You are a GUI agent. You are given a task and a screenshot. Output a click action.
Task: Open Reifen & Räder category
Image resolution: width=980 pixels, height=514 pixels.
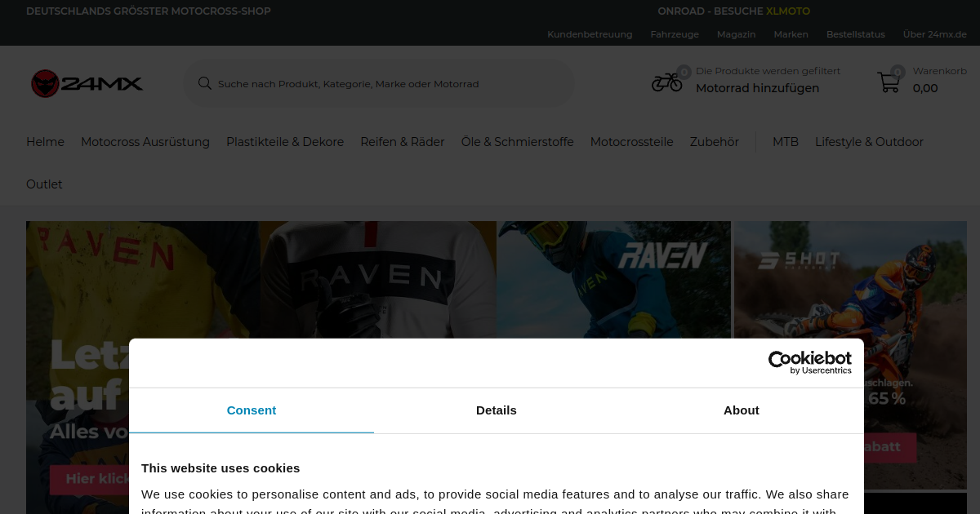403,142
